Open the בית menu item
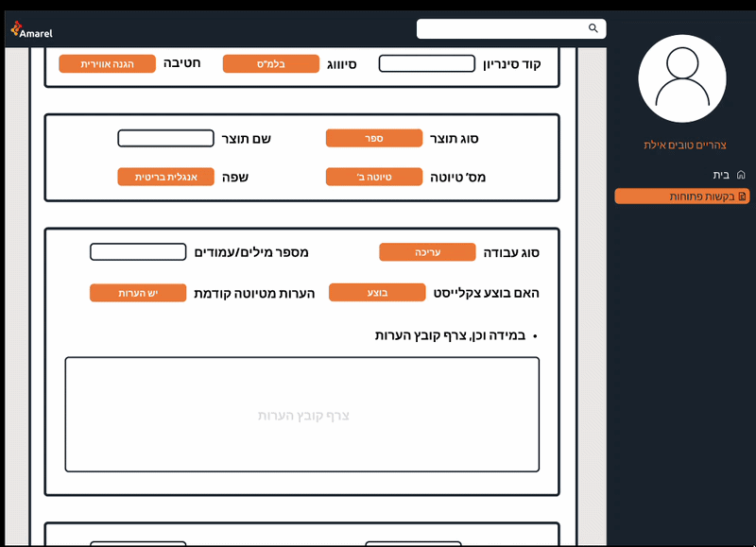756x547 pixels. (729, 175)
